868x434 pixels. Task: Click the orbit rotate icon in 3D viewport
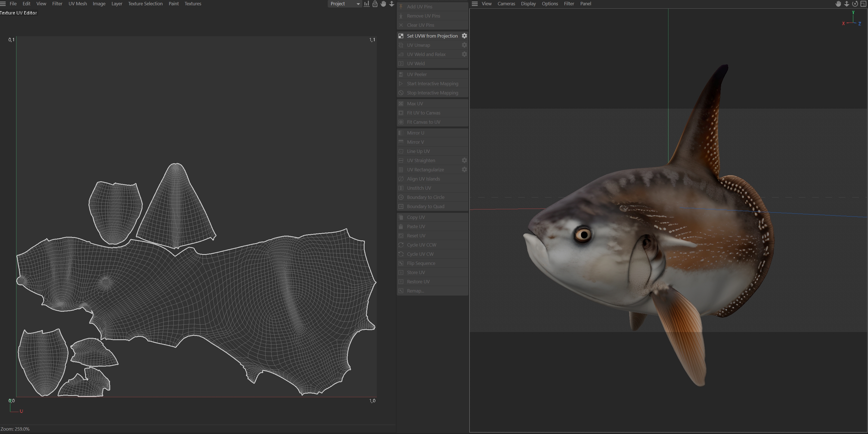coord(855,4)
